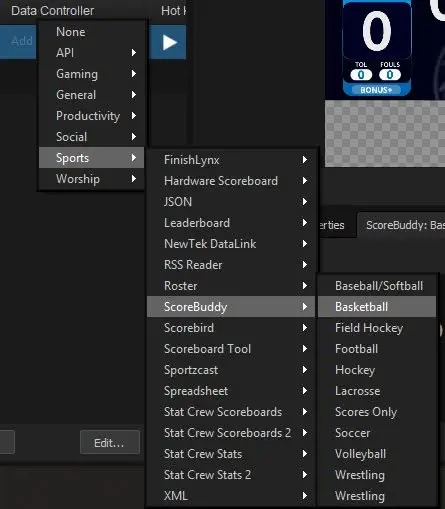445x509 pixels.
Task: Click the Data Controller column header
Action: [52, 11]
